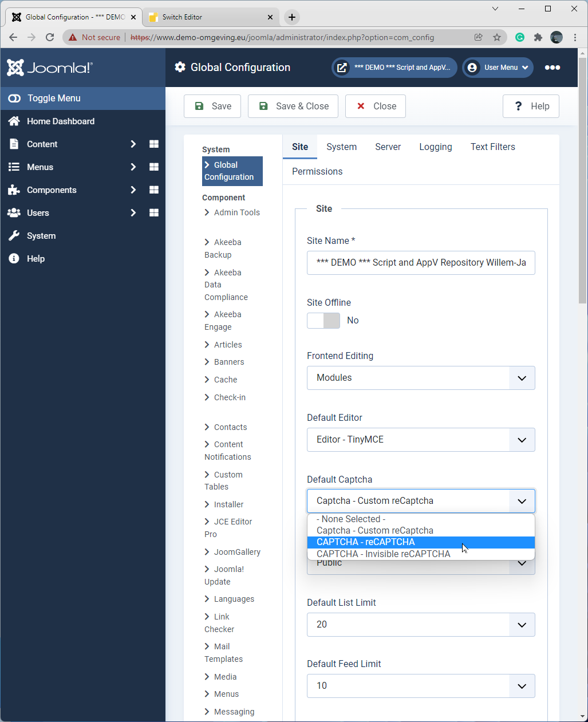This screenshot has width=588, height=722.
Task: Click the Site Name input field
Action: pos(421,263)
